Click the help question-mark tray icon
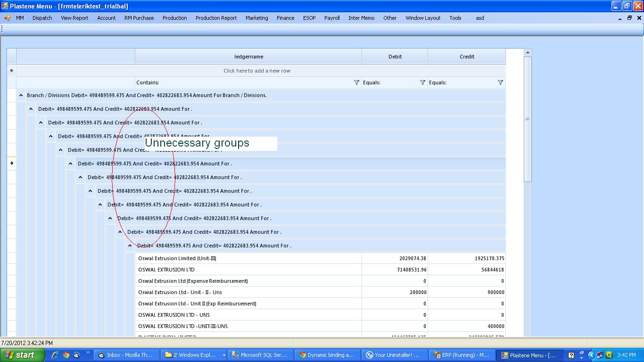Viewport: 644px width, 362px height. point(571,355)
